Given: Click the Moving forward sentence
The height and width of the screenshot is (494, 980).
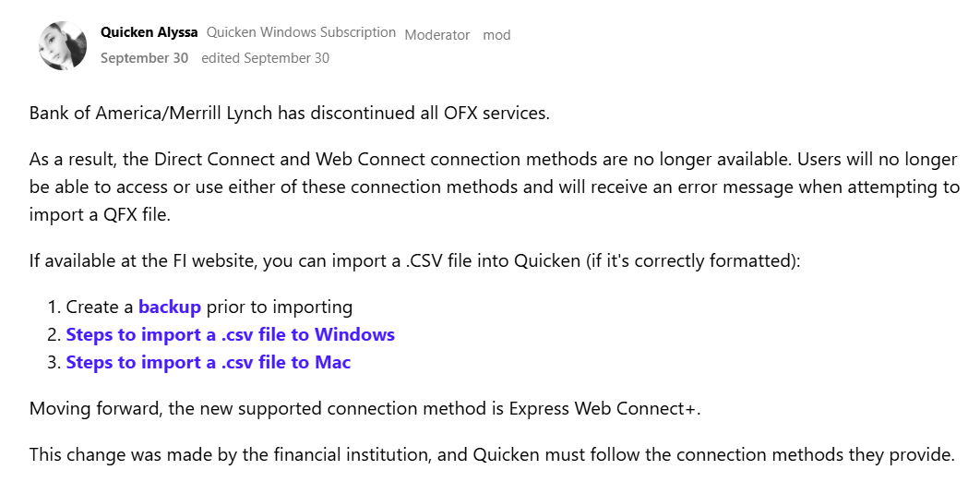Looking at the screenshot, I should pos(365,408).
